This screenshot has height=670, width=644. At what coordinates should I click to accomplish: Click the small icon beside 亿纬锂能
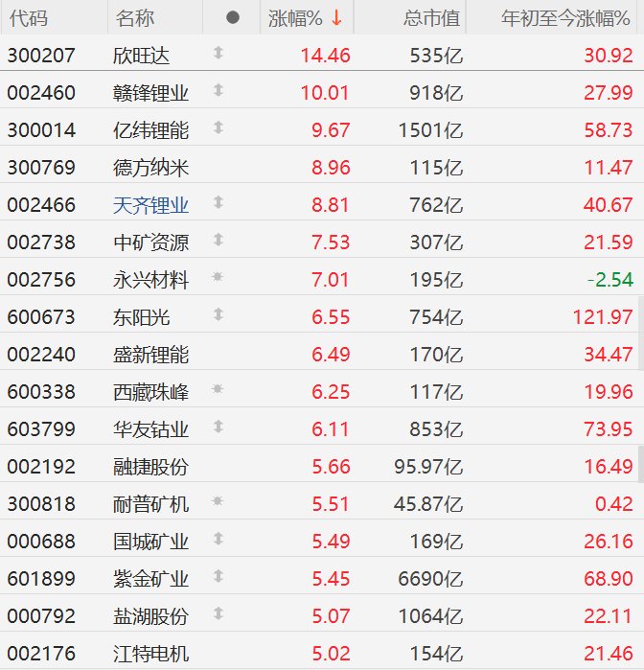(218, 127)
